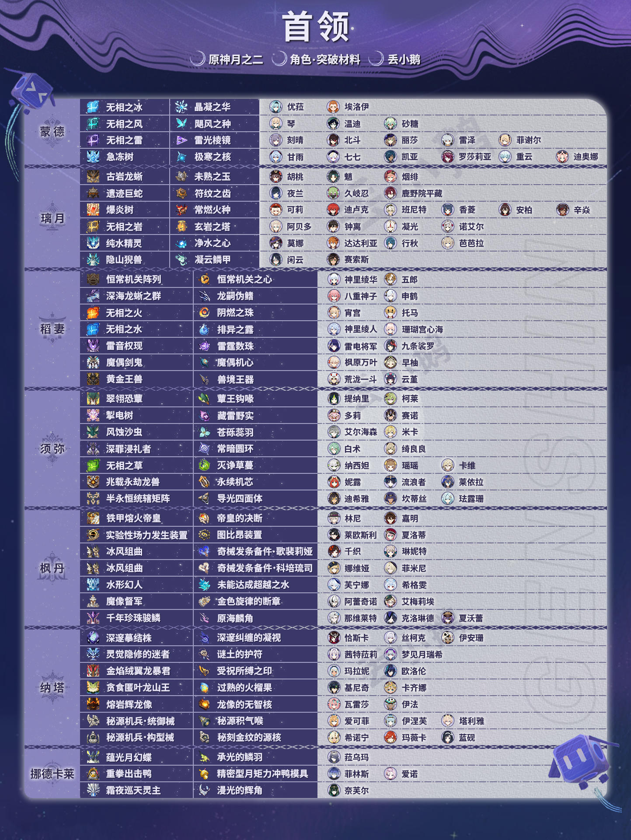Screen dimensions: 631x840
Task: Click the 稻妻 region label
Action: 52,329
